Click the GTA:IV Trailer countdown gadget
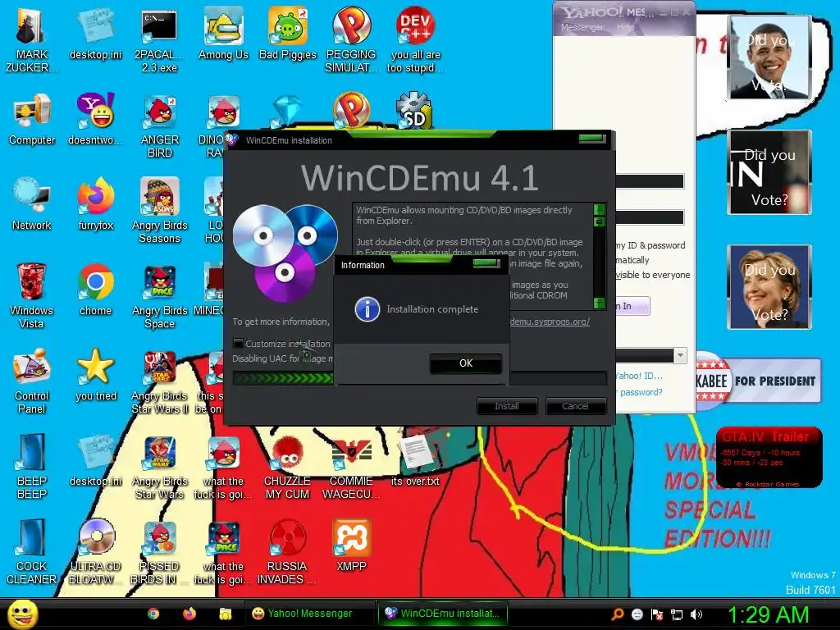840x630 pixels. [x=769, y=457]
